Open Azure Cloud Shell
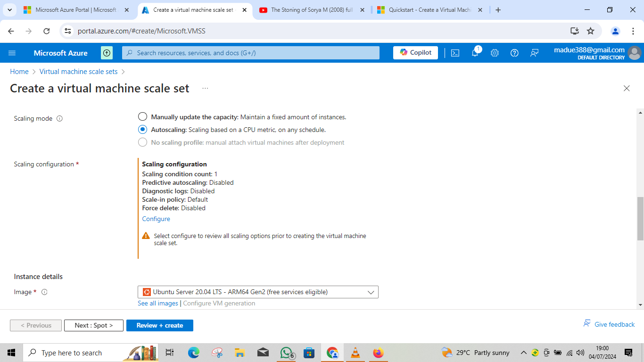Screen dimensions: 644x362 pyautogui.click(x=455, y=53)
